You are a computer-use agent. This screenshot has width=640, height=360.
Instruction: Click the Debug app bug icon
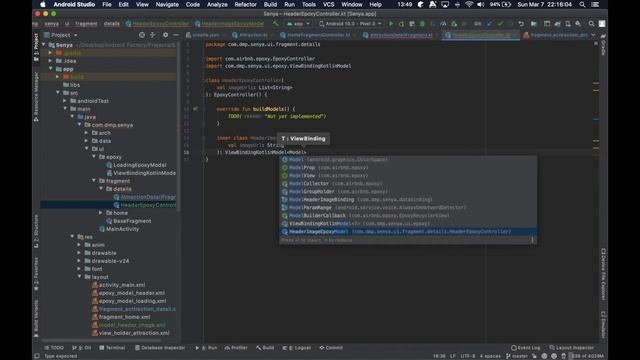pyautogui.click(x=422, y=24)
